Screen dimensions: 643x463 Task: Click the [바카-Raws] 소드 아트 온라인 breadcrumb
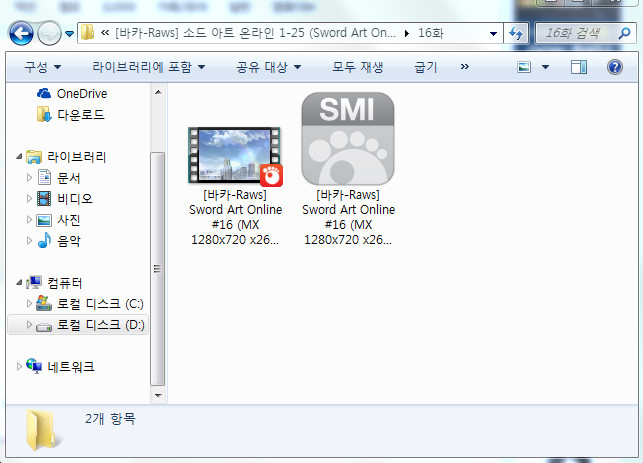coord(255,33)
